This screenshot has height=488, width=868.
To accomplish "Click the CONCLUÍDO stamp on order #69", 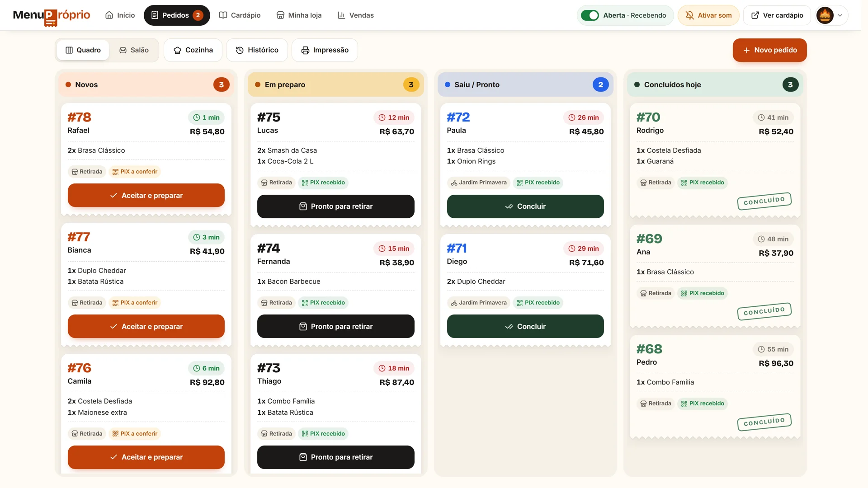I will point(764,311).
